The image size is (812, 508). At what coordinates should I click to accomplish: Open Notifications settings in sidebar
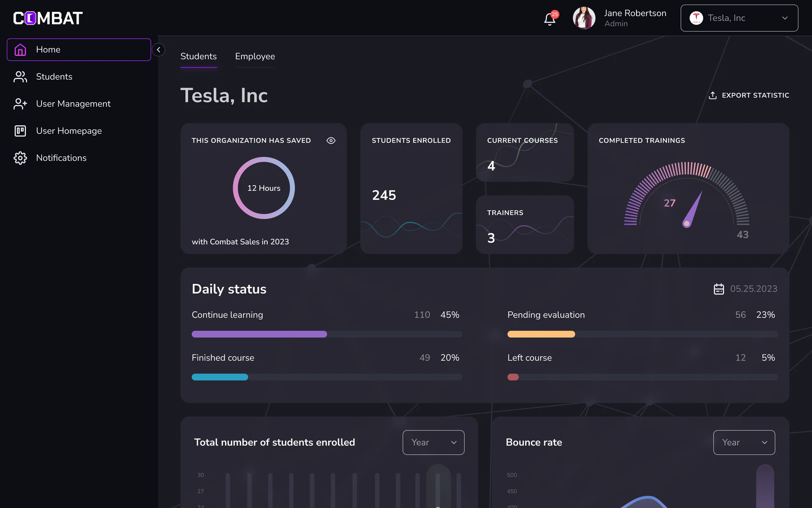pyautogui.click(x=79, y=158)
